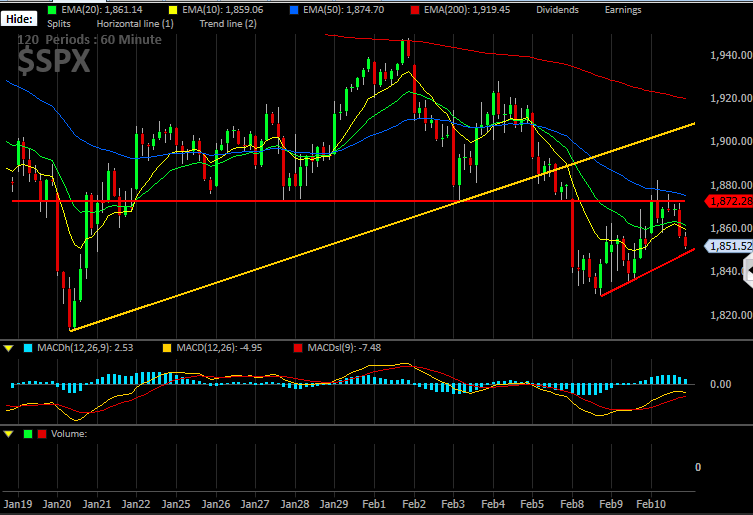Click the red Volume down-color swatch
Image resolution: width=753 pixels, height=515 pixels.
click(x=42, y=434)
